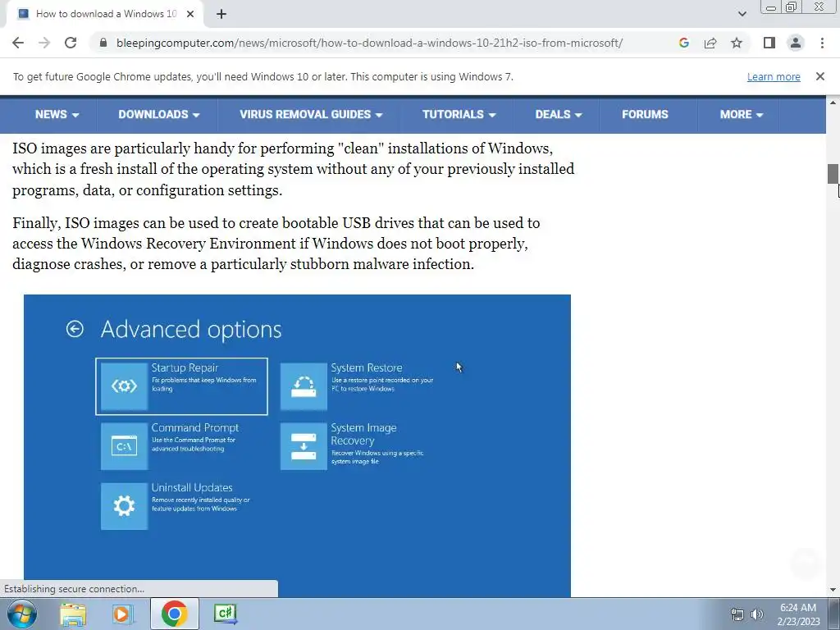Open the Google search side icon

pos(683,43)
